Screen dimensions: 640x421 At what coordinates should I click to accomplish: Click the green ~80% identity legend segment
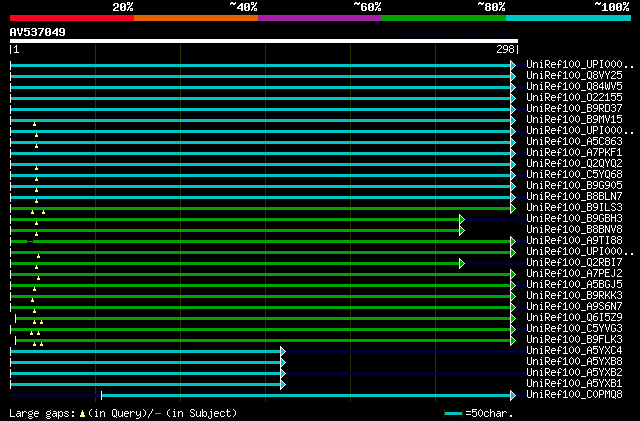(x=444, y=18)
